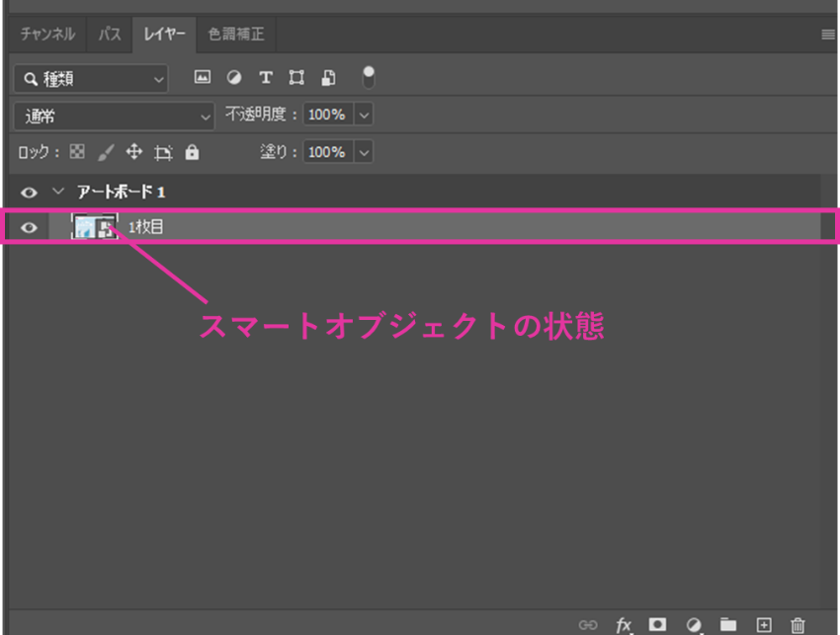This screenshot has height=635, width=840.
Task: Select the アートボード 1 row name
Action: [122, 192]
